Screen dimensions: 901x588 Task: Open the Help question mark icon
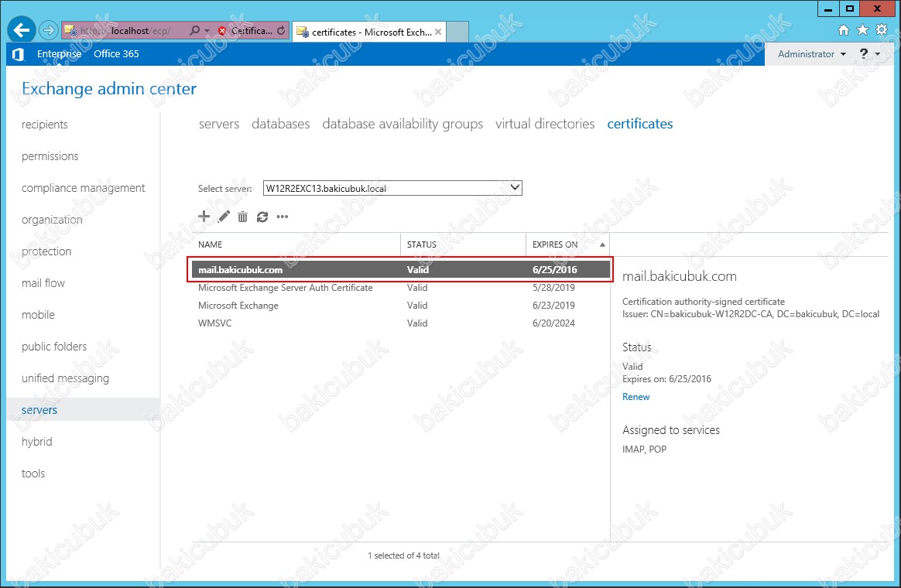coord(864,53)
